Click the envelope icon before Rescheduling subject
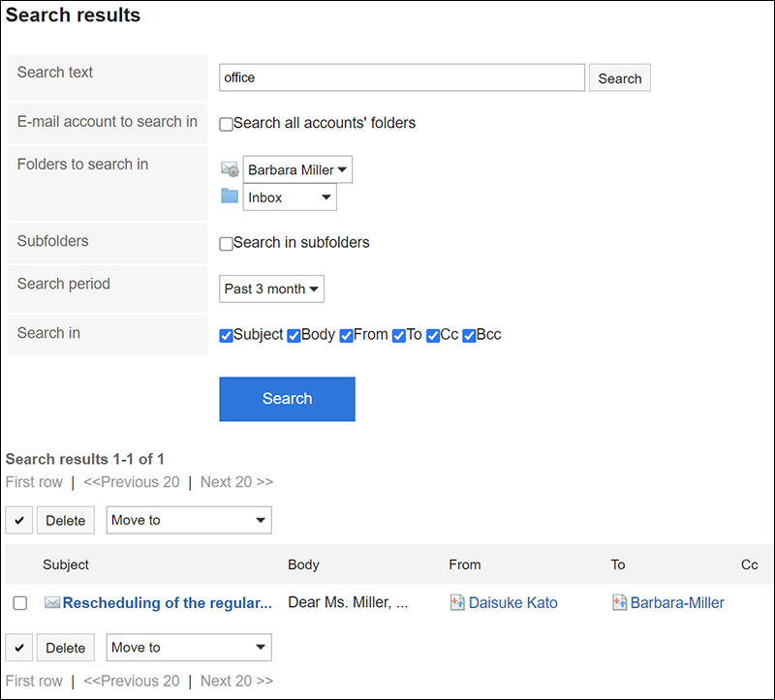The width and height of the screenshot is (775, 700). point(52,602)
